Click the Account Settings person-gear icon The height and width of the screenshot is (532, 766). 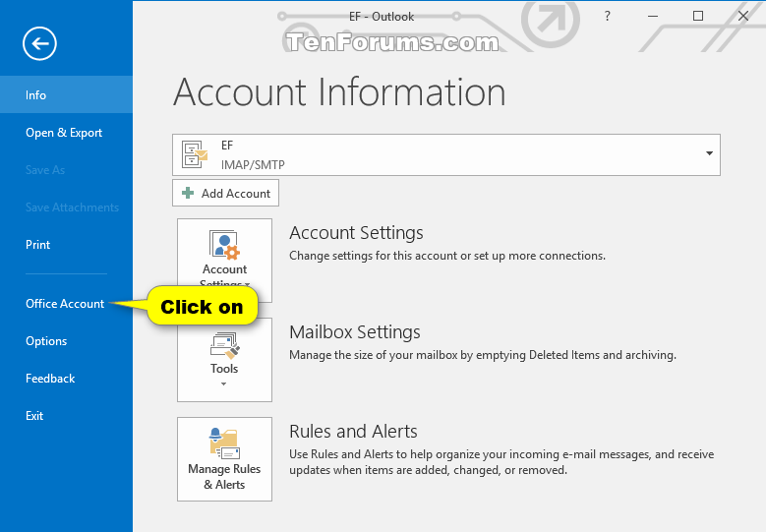pos(225,244)
